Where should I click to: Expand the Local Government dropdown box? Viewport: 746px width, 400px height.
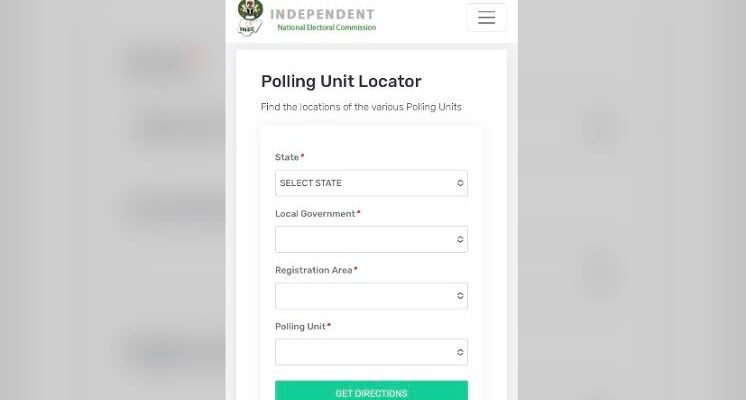click(x=371, y=239)
